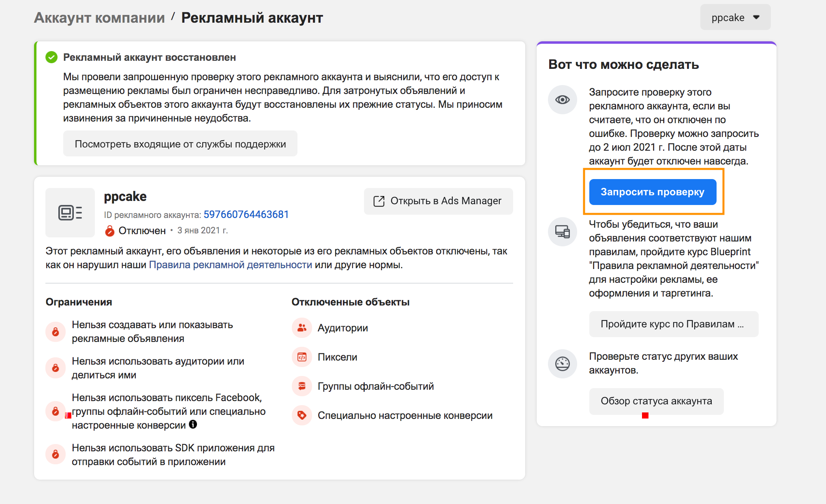This screenshot has width=826, height=504.
Task: Click Нельзя создавать или показывать объявления text
Action: coord(152,331)
